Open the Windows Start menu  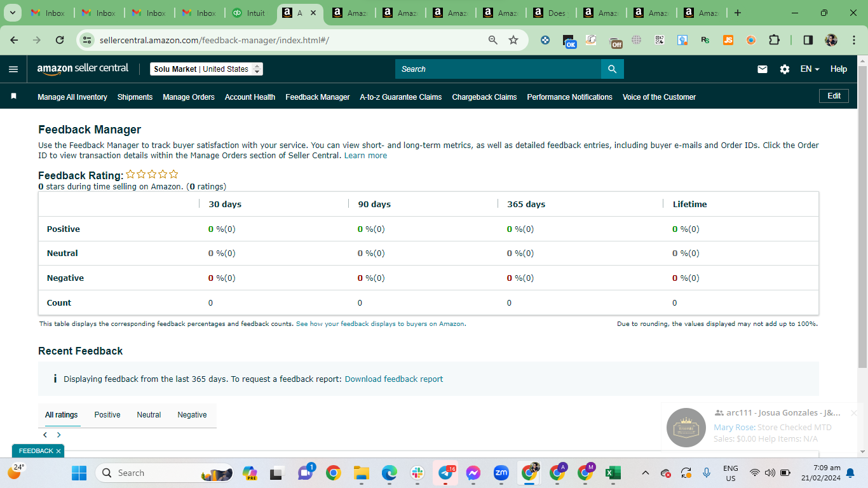(79, 473)
